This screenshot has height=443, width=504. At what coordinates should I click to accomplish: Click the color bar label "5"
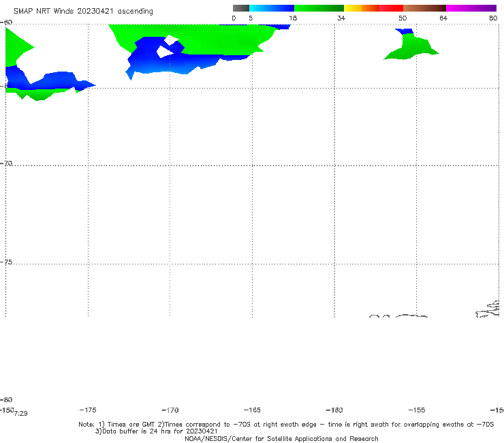click(x=251, y=18)
